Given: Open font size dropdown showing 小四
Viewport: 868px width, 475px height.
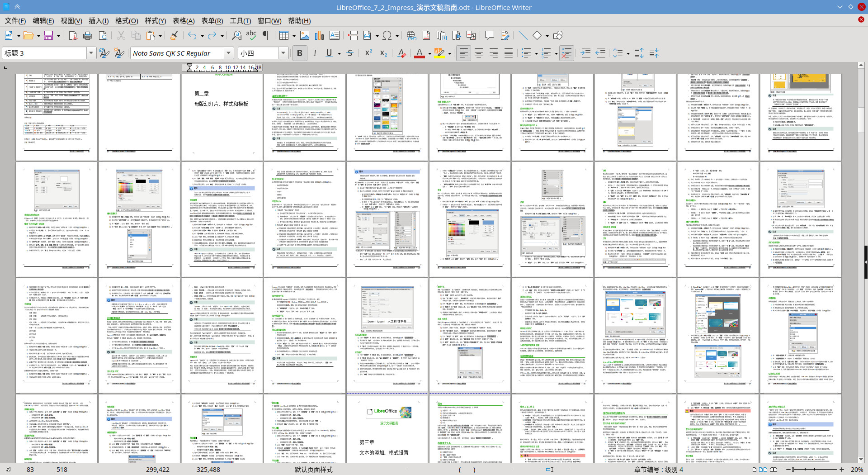Looking at the screenshot, I should point(283,53).
